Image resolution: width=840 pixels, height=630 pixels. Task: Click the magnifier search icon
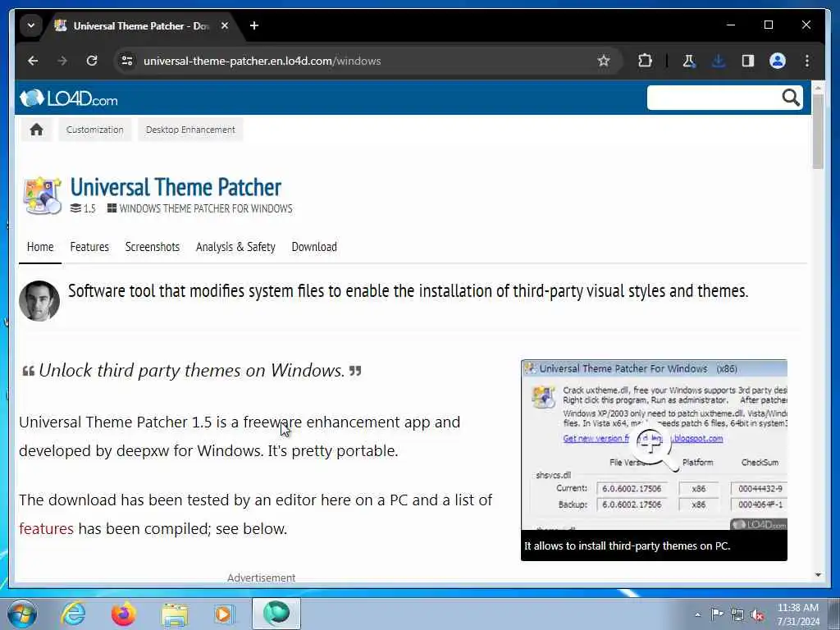tap(791, 98)
